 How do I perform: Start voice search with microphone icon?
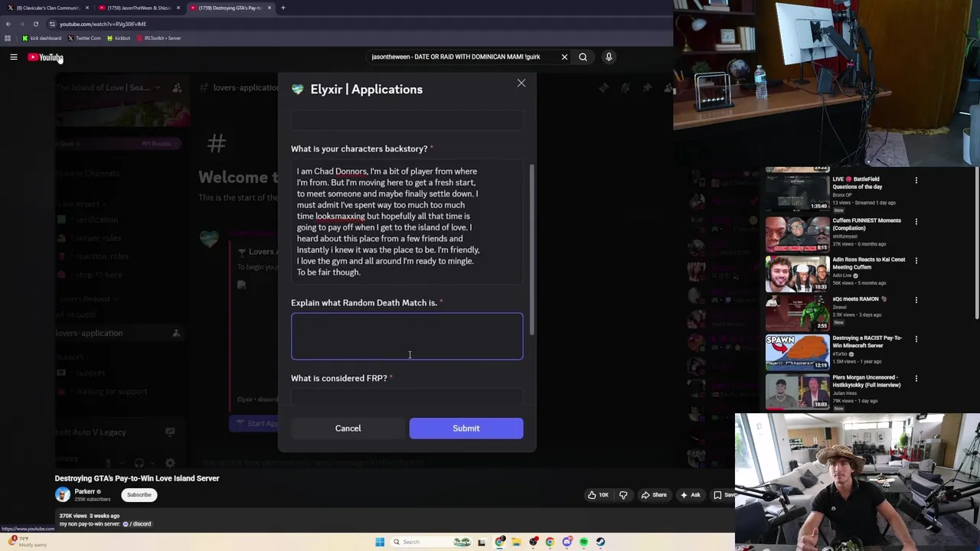tap(609, 57)
